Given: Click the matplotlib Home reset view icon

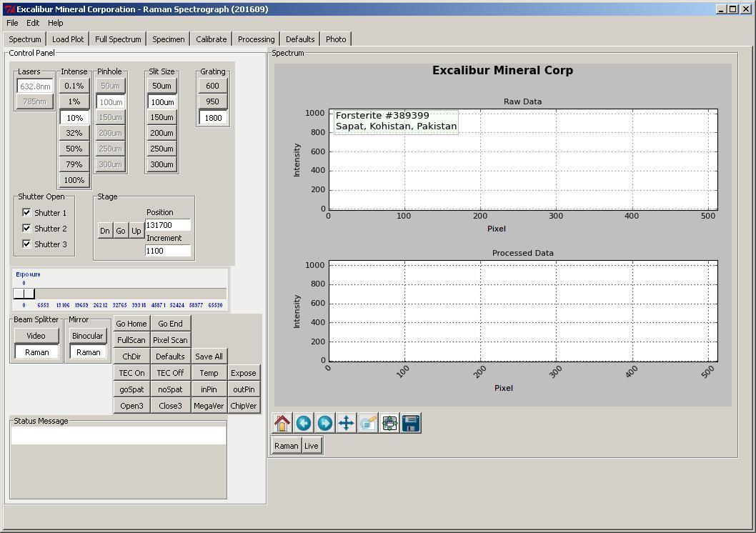Looking at the screenshot, I should coord(282,423).
